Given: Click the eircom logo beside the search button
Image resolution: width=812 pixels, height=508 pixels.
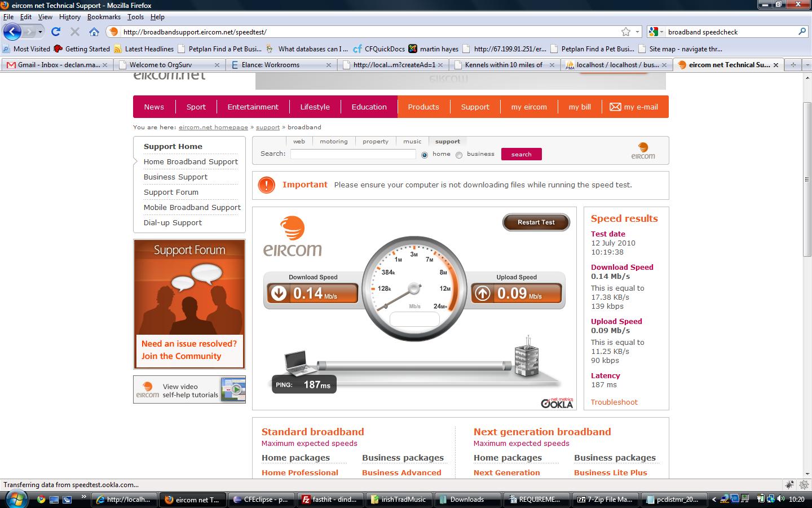Looking at the screenshot, I should click(643, 151).
